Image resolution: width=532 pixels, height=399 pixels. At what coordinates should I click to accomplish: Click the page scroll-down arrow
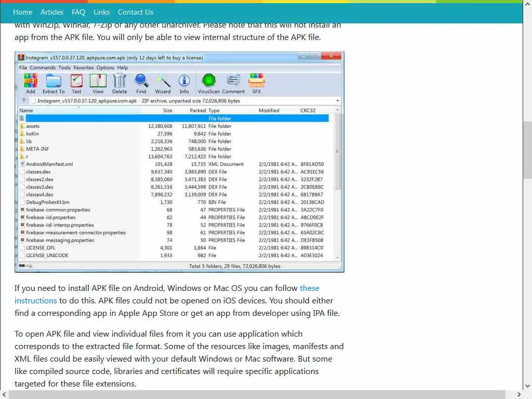(x=527, y=386)
